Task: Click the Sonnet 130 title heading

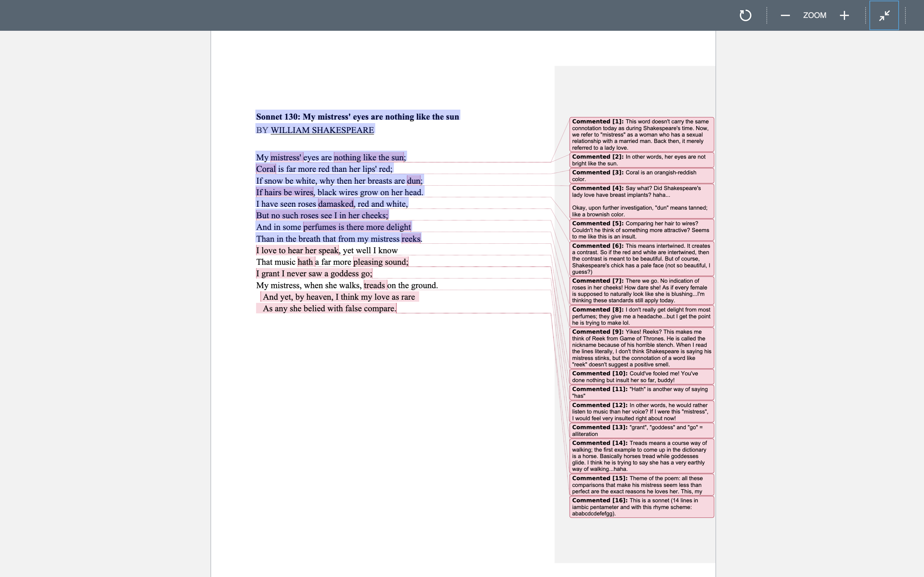Action: [x=357, y=117]
